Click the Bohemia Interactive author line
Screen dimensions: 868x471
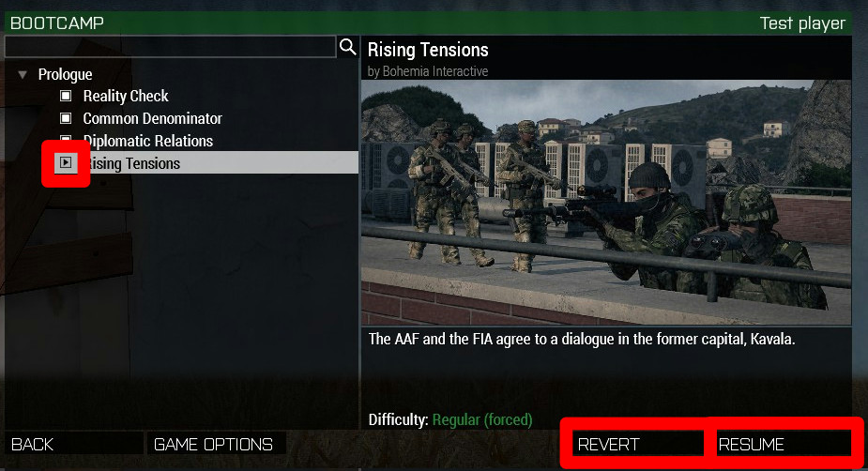[427, 71]
